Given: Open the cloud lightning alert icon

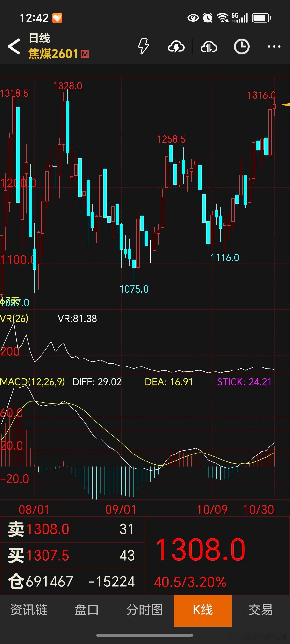Looking at the screenshot, I should tap(176, 47).
